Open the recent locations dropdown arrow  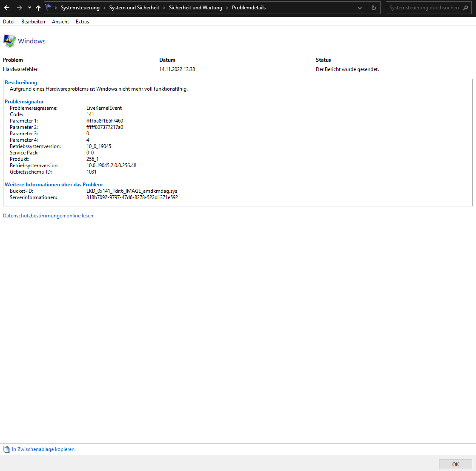pyautogui.click(x=29, y=8)
